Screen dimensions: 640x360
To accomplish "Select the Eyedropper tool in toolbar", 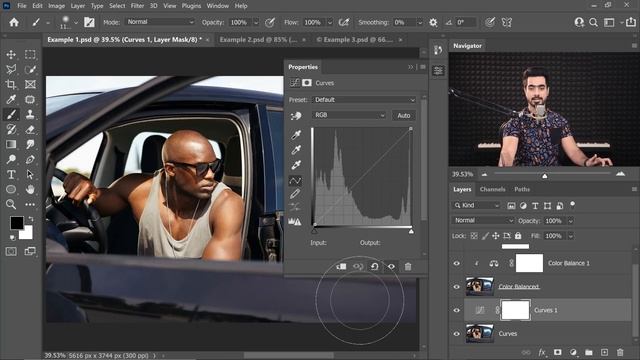I will (11, 99).
